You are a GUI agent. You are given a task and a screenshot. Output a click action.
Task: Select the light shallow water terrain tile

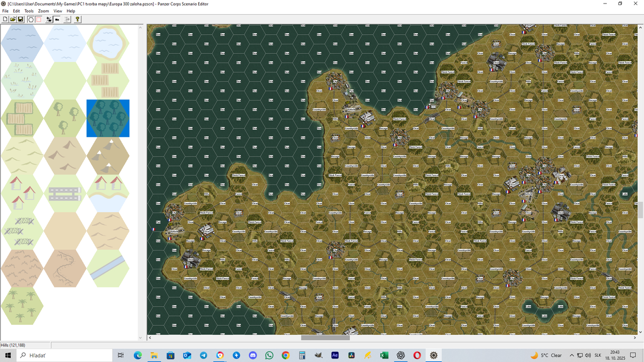click(65, 43)
